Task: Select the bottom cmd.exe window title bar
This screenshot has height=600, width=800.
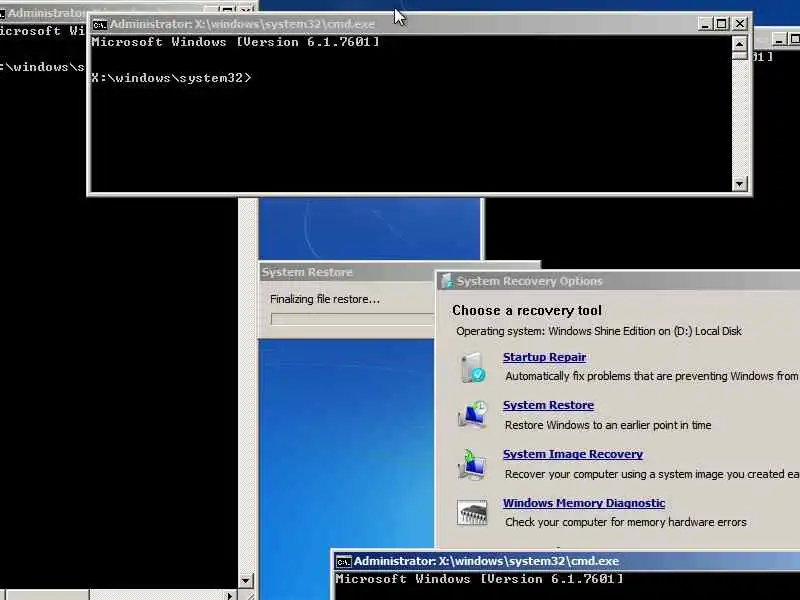Action: coord(566,561)
